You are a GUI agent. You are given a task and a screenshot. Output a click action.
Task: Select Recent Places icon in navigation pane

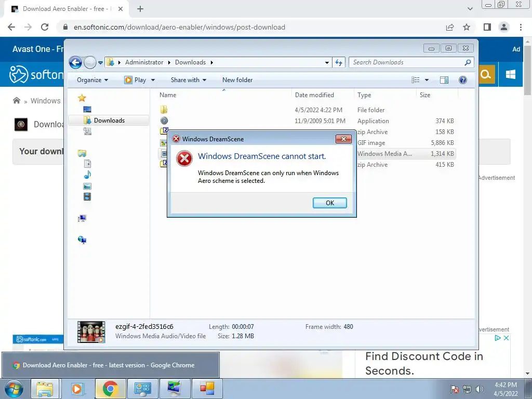[x=87, y=131]
